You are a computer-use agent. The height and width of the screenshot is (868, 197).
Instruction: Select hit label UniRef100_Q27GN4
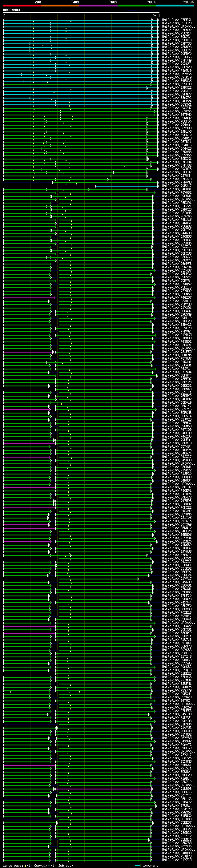click(x=176, y=176)
